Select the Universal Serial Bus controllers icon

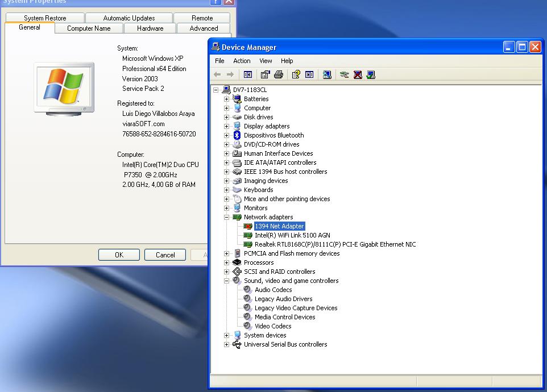tap(237, 344)
